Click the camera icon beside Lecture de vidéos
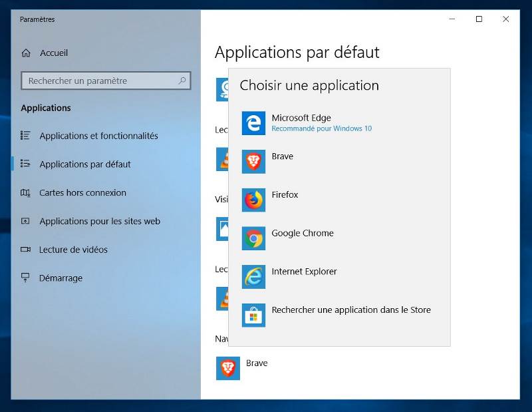Viewport: 532px width, 412px height. point(25,250)
